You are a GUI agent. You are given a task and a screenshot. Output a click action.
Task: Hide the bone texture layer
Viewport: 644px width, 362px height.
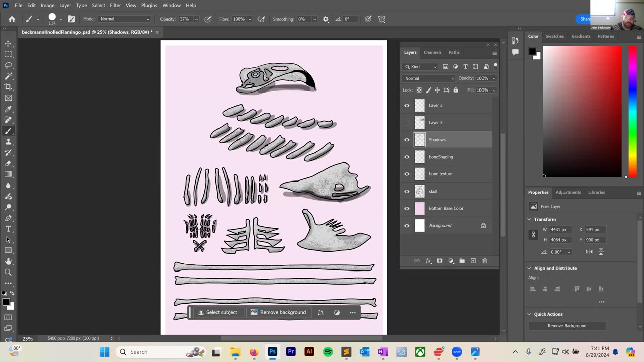point(407,174)
